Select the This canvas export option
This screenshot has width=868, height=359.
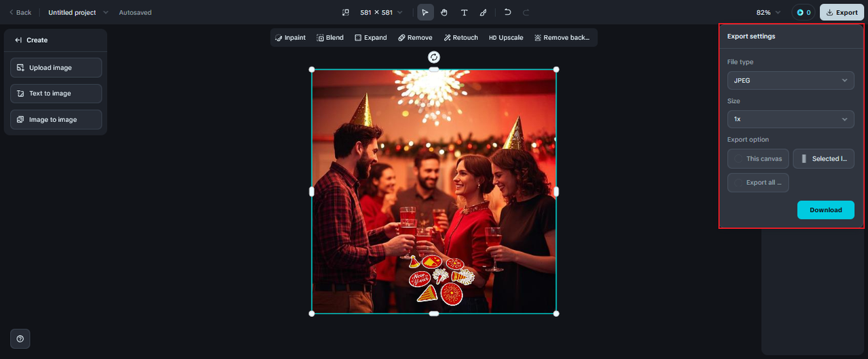click(x=758, y=159)
